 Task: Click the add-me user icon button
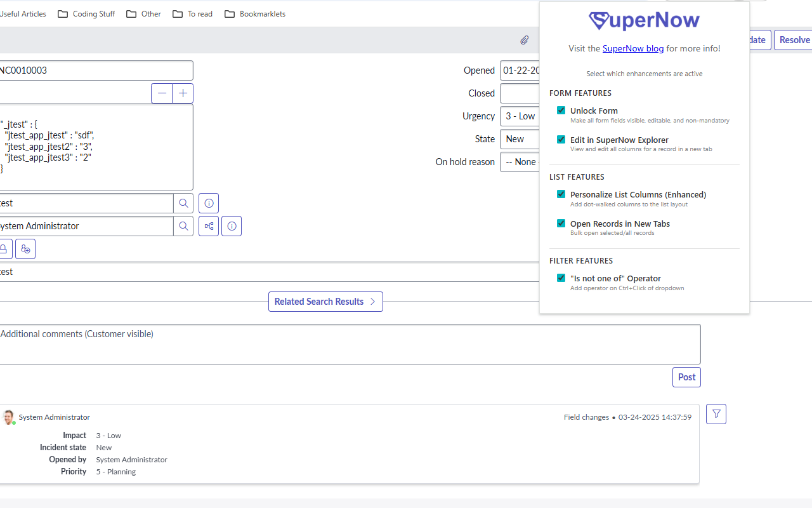(25, 249)
